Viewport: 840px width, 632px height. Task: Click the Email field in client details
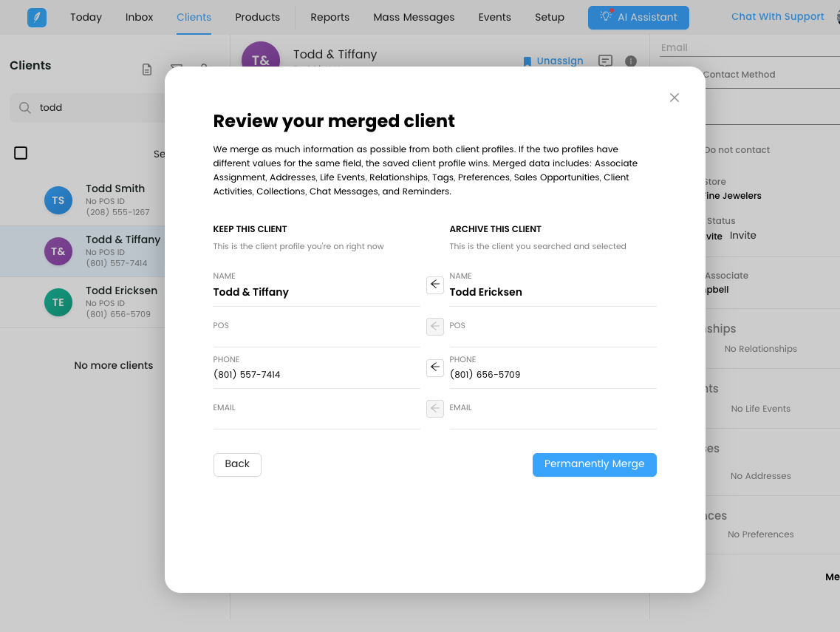[x=750, y=48]
